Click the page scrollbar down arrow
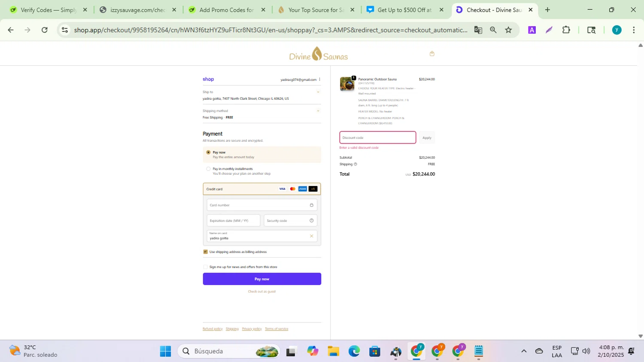The height and width of the screenshot is (362, 644). pyautogui.click(x=640, y=336)
